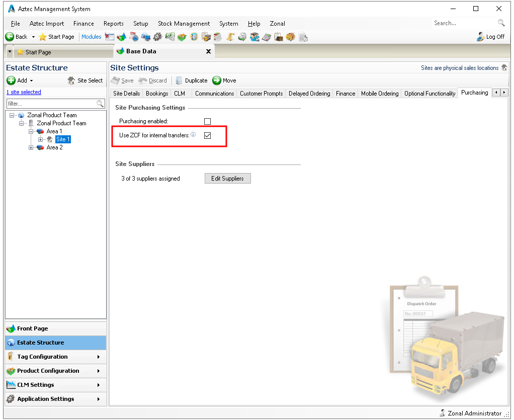Image resolution: width=514 pixels, height=420 pixels.
Task: Open the Aztec Import menu
Action: 47,24
